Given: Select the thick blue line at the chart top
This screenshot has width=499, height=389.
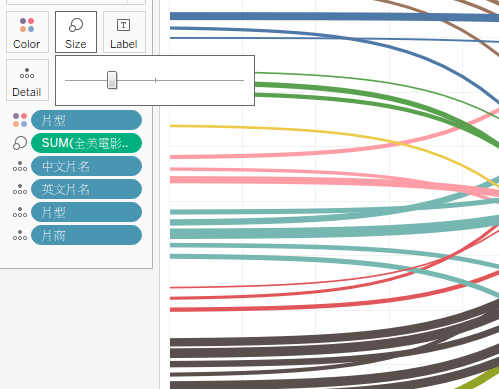Looking at the screenshot, I should coord(333,16).
